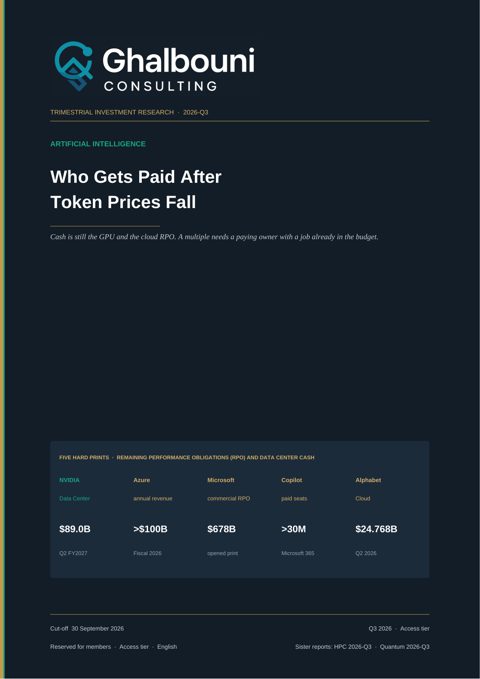480x679 pixels.
Task: Select the Artificial Intelligence category label
Action: pyautogui.click(x=98, y=144)
